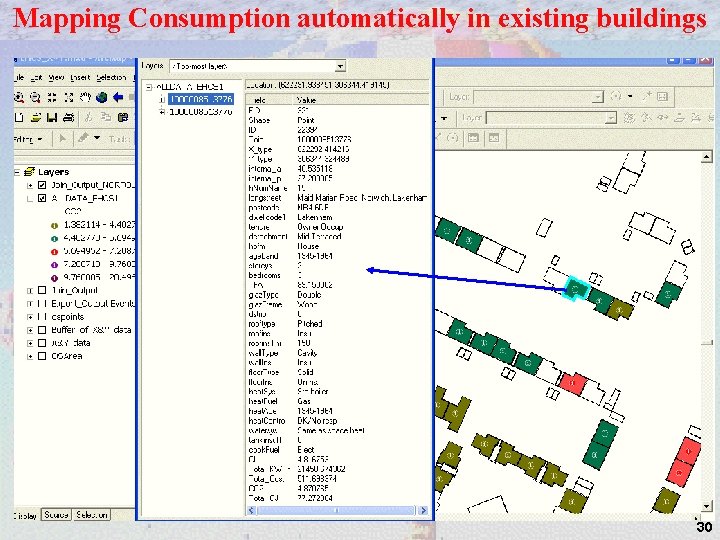Click the link table icon after wand
Screen dimensions: 720x540
662,96
